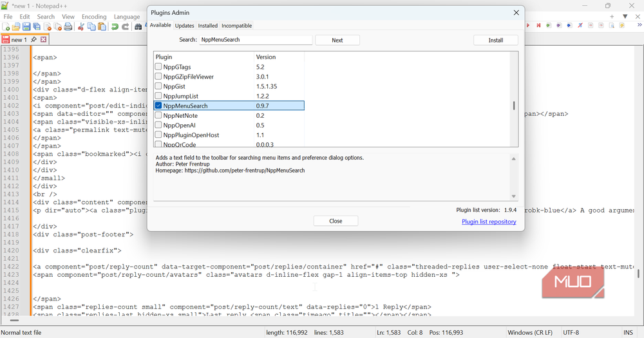The width and height of the screenshot is (644, 338).
Task: Uncheck the NppMenuSearch plugin checkbox
Action: pyautogui.click(x=158, y=106)
